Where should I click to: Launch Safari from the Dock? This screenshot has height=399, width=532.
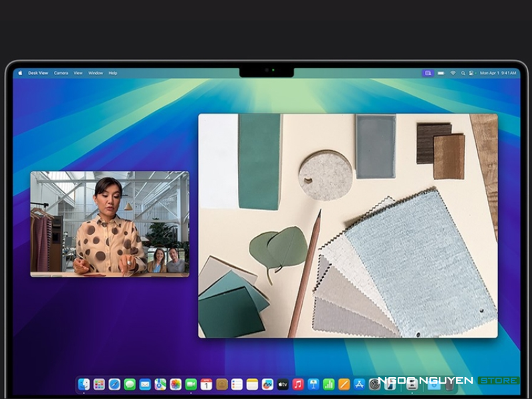[x=114, y=384]
